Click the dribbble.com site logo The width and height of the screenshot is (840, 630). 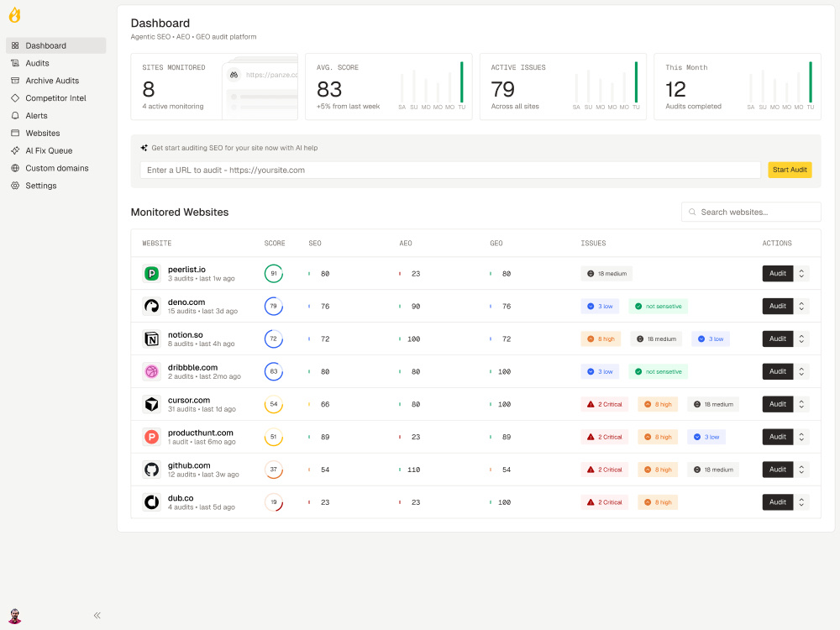151,372
